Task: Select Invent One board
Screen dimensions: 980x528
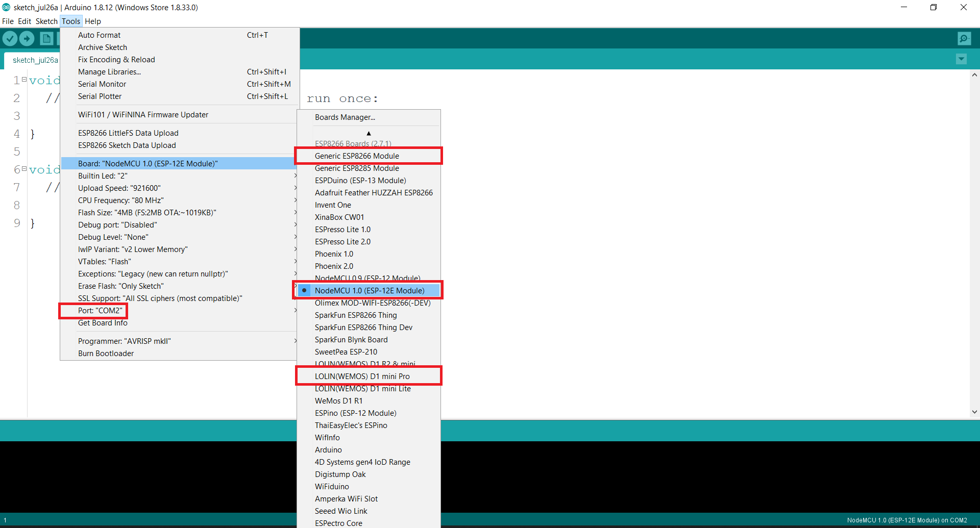Action: pos(369,205)
